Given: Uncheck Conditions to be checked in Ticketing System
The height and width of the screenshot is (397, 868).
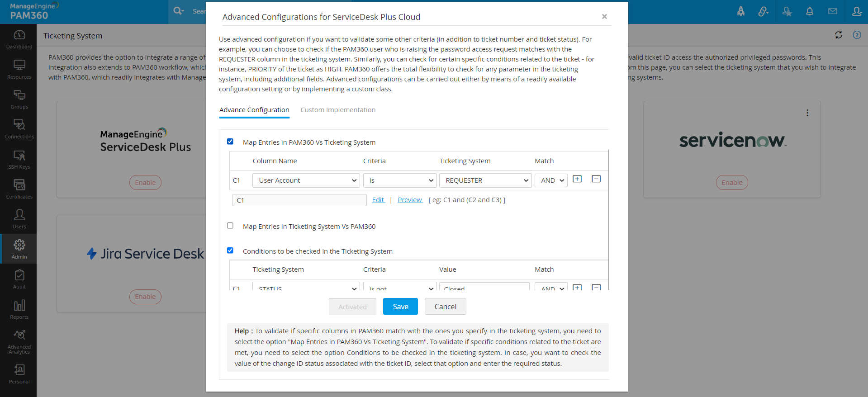Looking at the screenshot, I should (x=230, y=250).
